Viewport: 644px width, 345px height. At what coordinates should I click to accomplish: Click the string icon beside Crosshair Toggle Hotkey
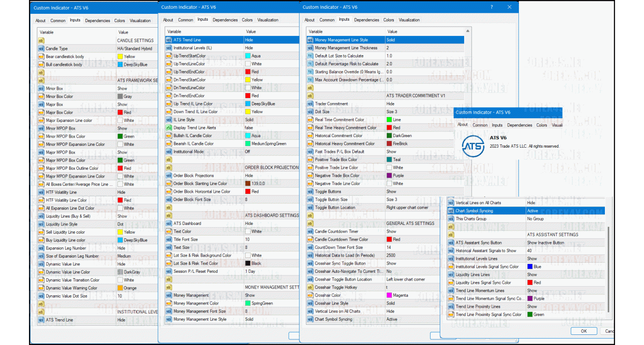[310, 287]
